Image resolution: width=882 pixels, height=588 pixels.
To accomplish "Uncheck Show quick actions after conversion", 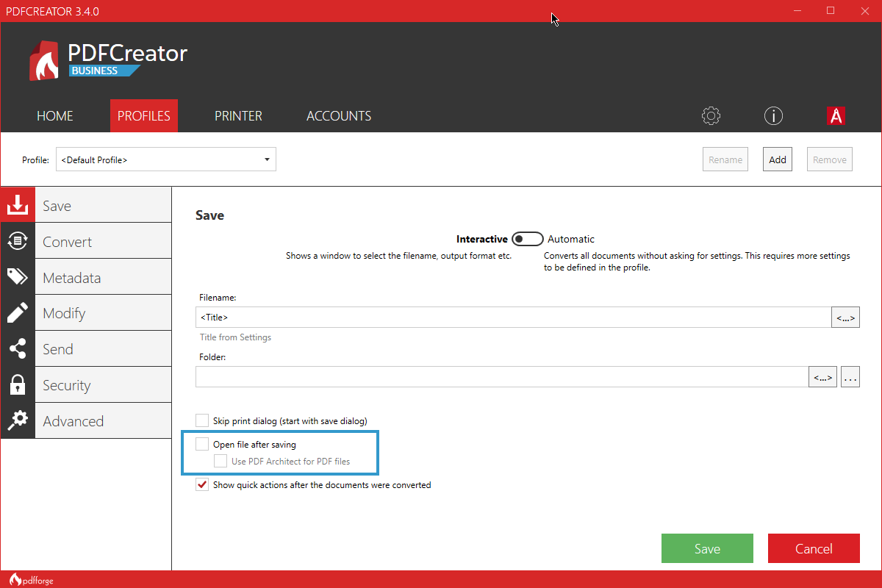I will click(x=202, y=485).
